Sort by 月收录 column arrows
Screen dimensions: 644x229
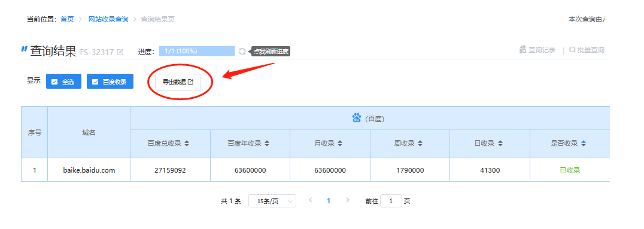[x=340, y=143]
